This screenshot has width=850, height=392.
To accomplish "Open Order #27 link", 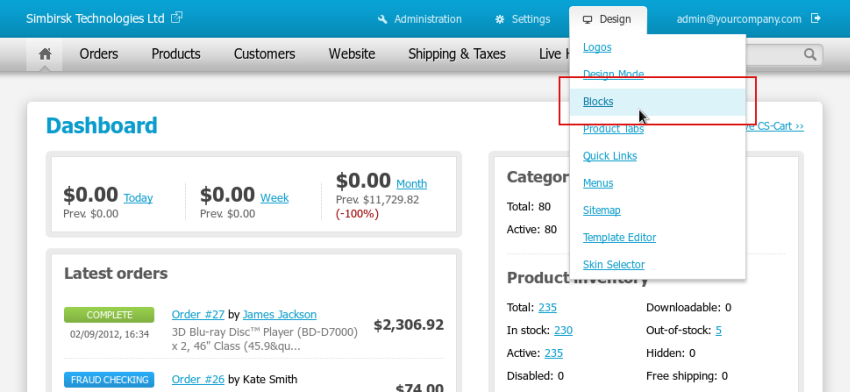I will [198, 314].
